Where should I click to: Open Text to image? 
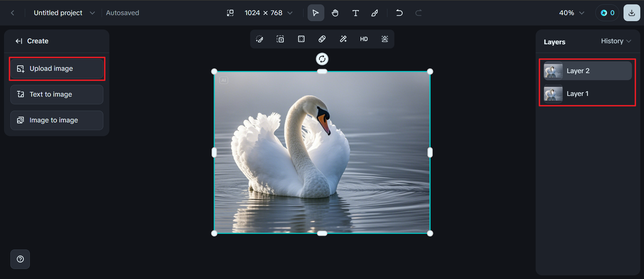[57, 94]
